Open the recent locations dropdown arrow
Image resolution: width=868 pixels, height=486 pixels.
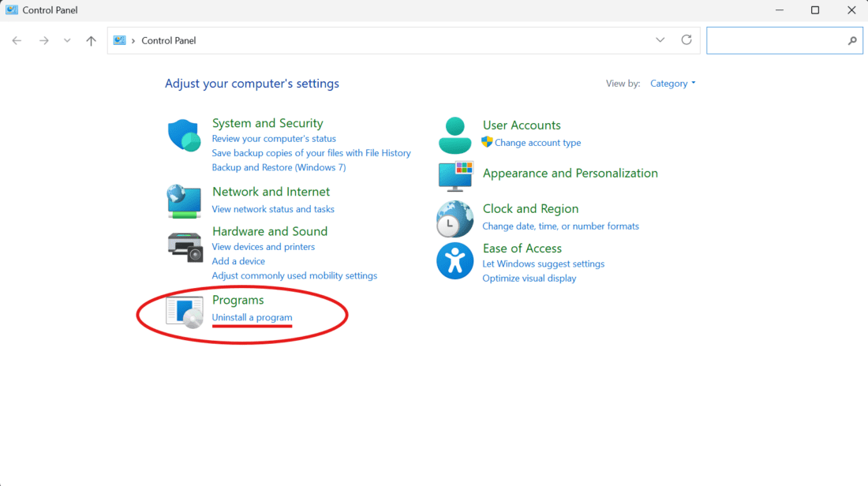pyautogui.click(x=67, y=40)
